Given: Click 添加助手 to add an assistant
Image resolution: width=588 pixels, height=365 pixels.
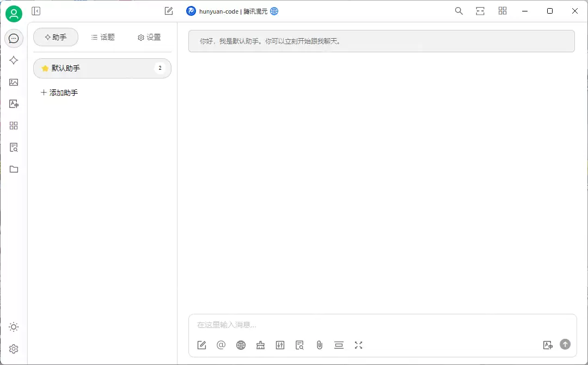Looking at the screenshot, I should 59,92.
